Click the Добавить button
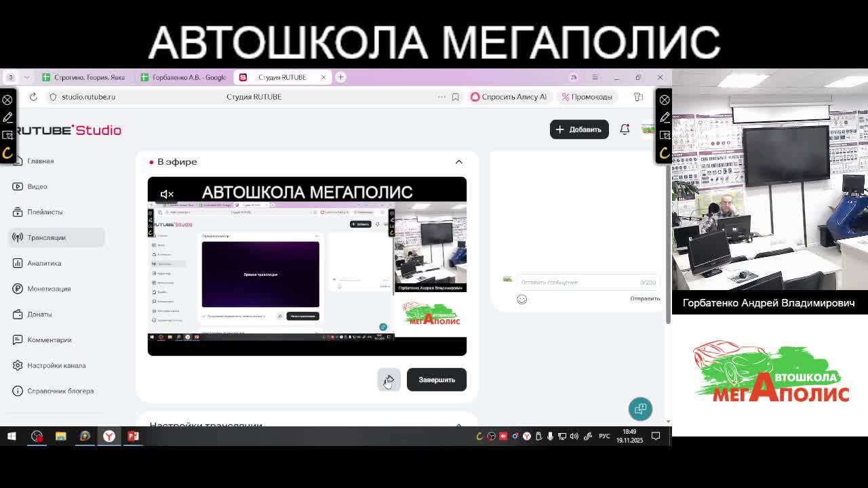 click(x=579, y=129)
